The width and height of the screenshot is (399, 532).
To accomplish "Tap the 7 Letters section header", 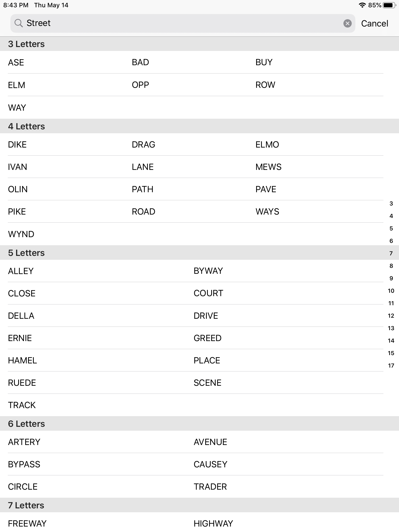I will [x=26, y=505].
